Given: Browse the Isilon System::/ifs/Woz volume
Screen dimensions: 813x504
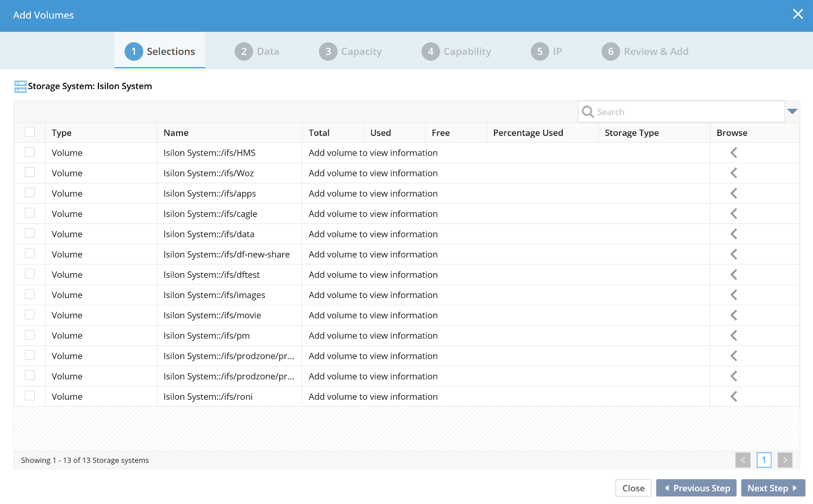Looking at the screenshot, I should (734, 173).
